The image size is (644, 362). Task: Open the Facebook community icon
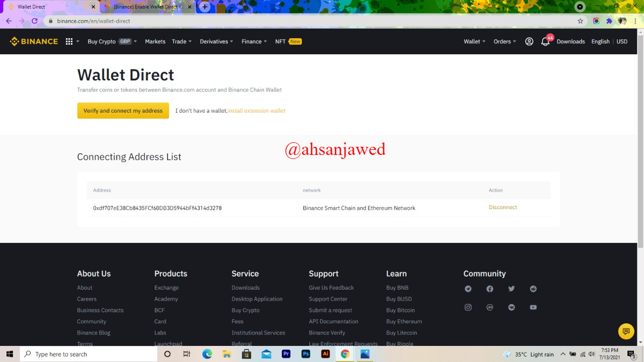490,289
